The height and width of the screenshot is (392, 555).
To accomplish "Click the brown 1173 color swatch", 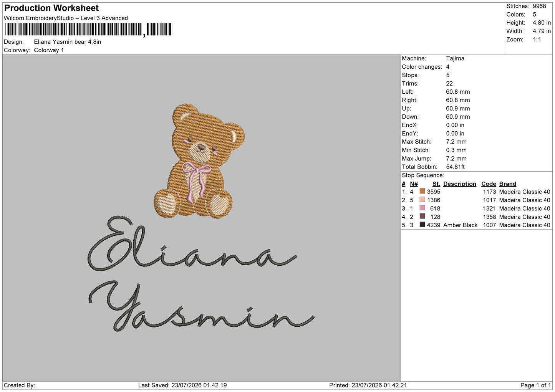I will click(x=422, y=191).
